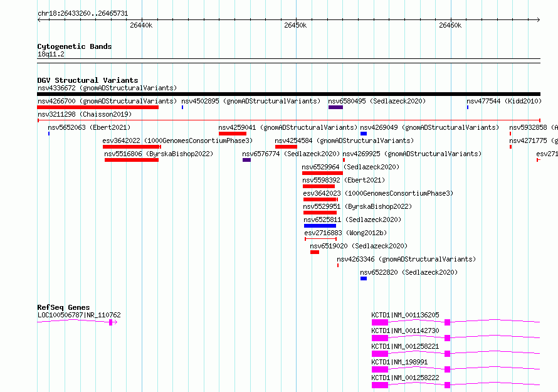The image size is (558, 392).
Task: Open KCTD1 NM_001136205 transcript label
Action: point(405,315)
